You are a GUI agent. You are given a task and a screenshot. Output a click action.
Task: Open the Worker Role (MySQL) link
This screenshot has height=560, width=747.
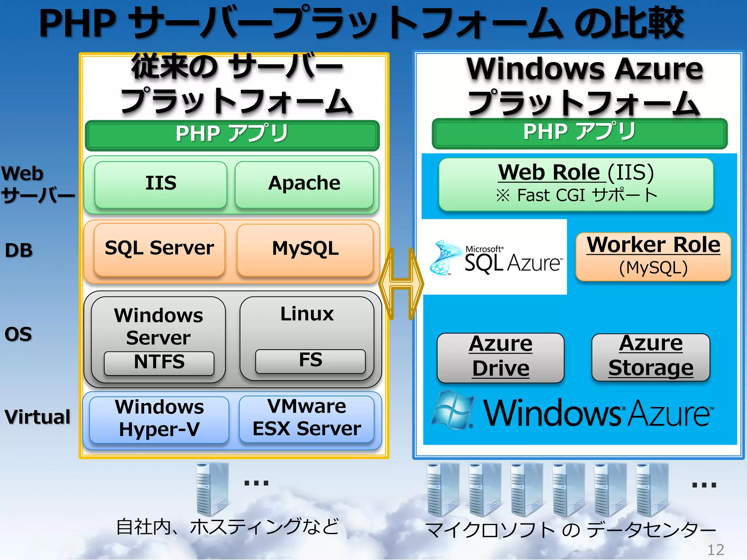pyautogui.click(x=653, y=257)
